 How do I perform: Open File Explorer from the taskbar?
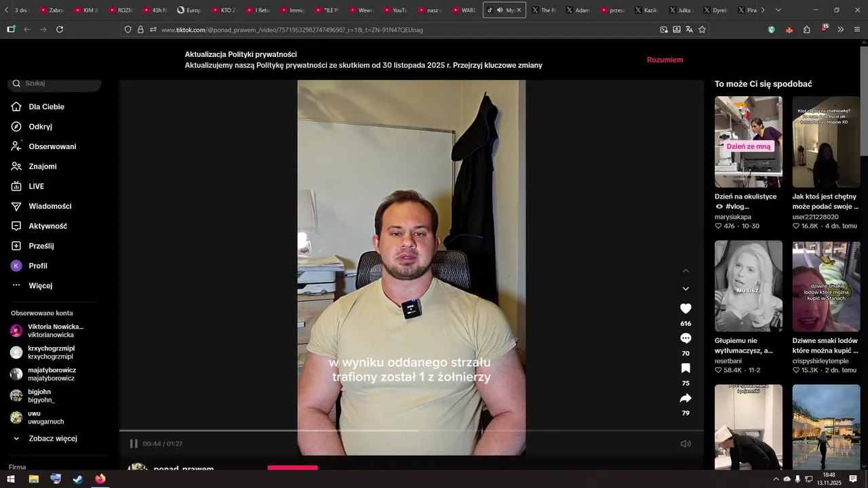click(x=33, y=479)
